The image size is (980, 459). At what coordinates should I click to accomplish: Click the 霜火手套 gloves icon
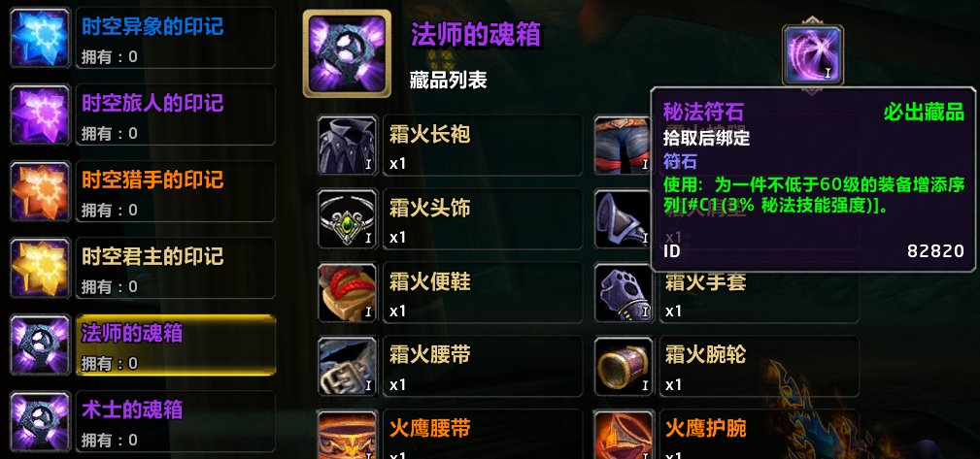coord(624,292)
